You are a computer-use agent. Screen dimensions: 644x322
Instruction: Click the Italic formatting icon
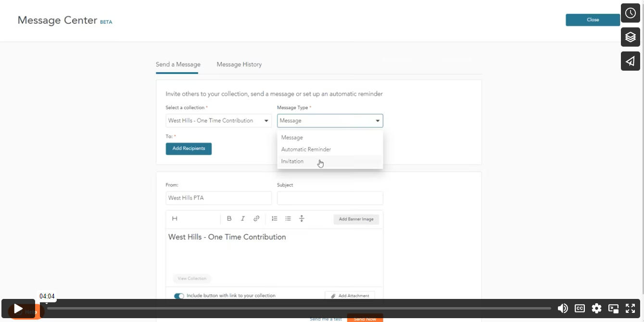pyautogui.click(x=243, y=219)
